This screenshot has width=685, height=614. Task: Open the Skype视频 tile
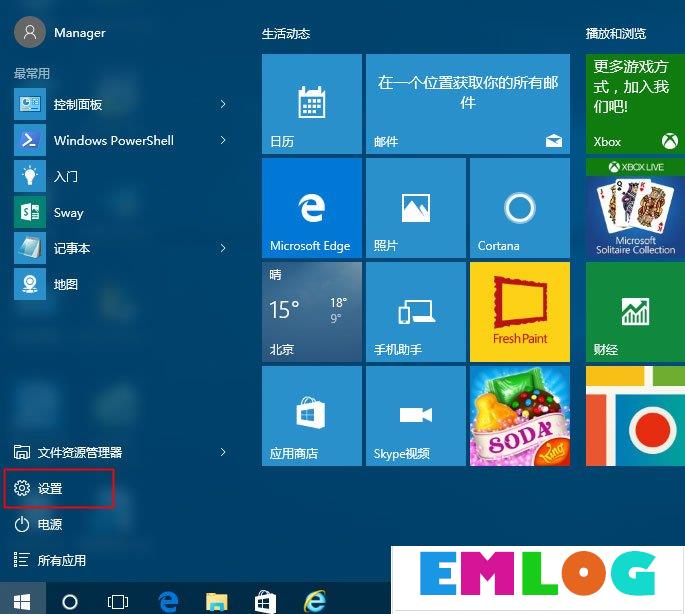415,416
